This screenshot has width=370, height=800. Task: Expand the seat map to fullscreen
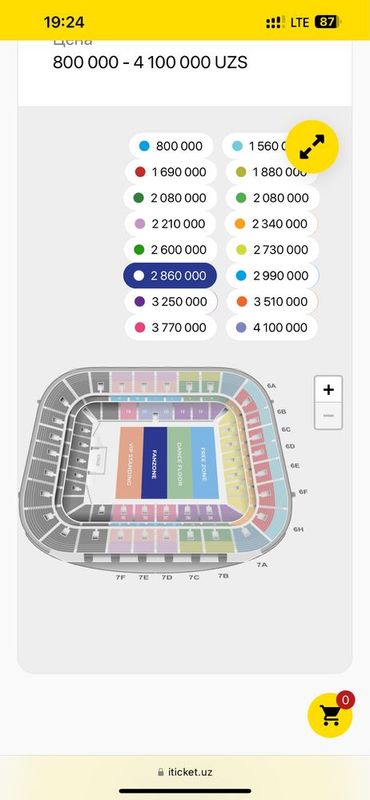(x=312, y=147)
